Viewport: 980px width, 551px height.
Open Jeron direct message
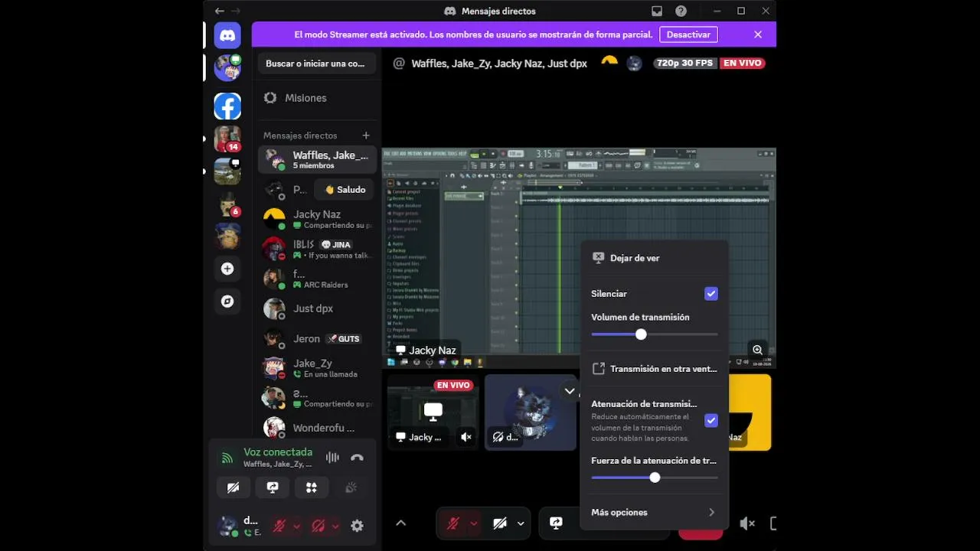click(x=317, y=338)
